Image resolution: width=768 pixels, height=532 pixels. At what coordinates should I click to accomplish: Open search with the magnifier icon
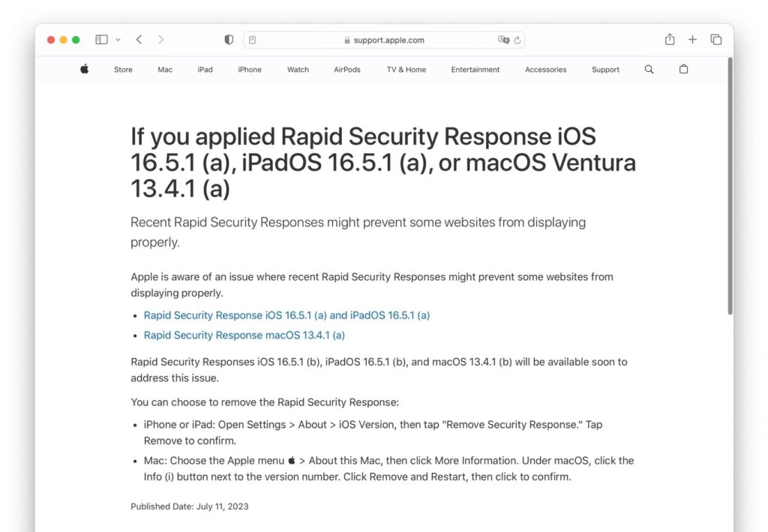(649, 69)
